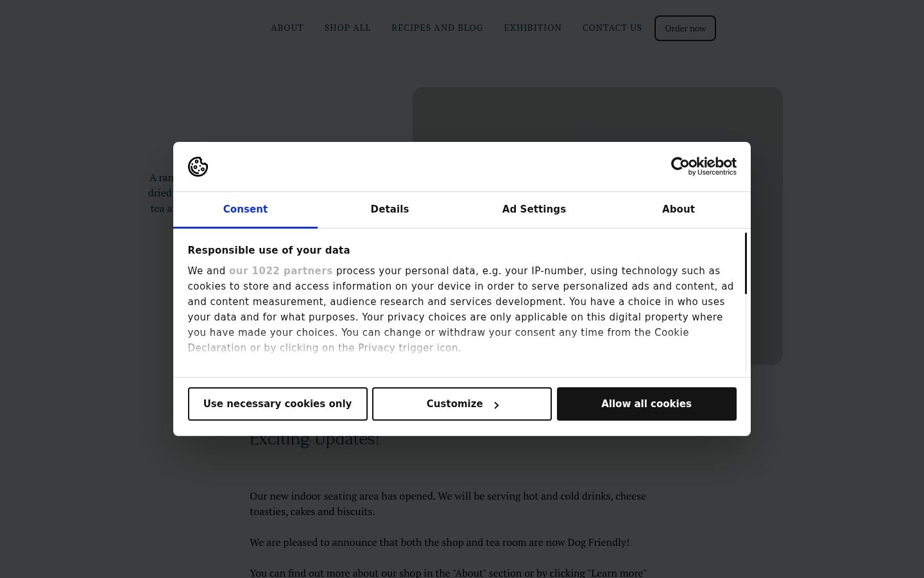Open the Consent tab

[x=245, y=209]
